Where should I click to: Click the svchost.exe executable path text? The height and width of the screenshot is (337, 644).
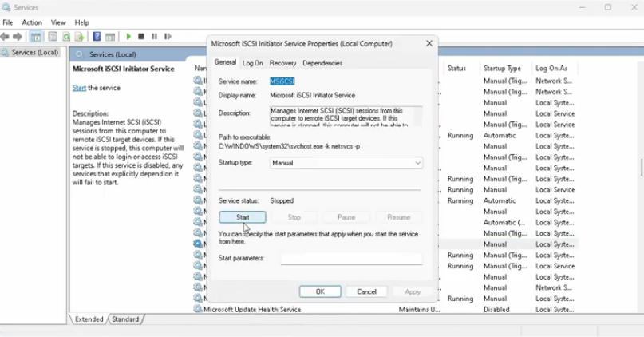click(289, 146)
